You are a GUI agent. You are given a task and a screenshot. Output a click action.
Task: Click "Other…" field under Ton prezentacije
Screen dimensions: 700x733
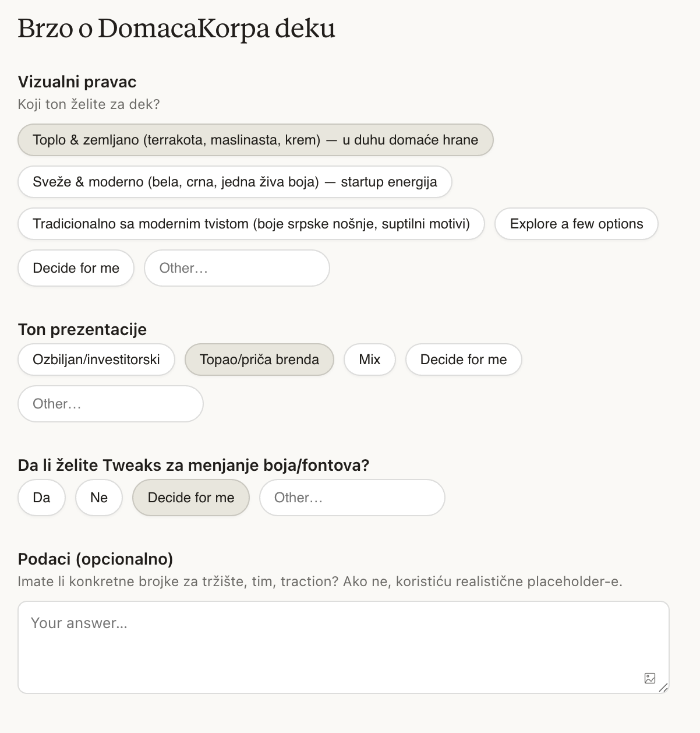coord(110,404)
